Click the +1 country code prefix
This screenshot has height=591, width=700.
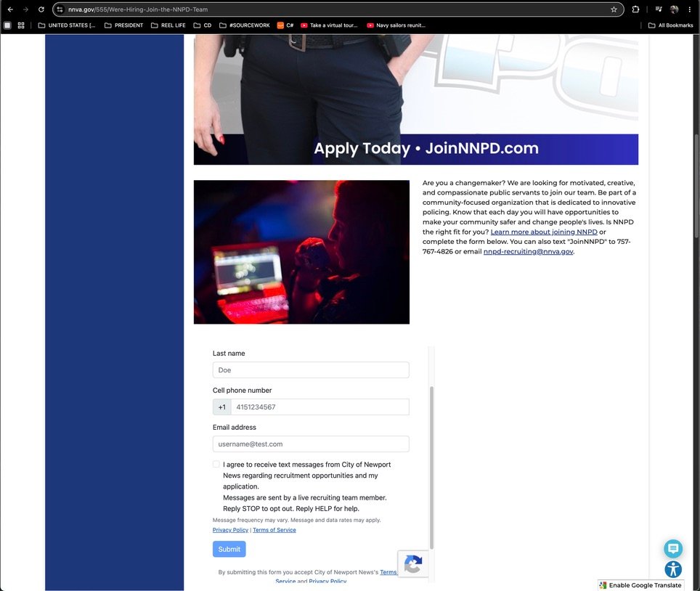(222, 407)
